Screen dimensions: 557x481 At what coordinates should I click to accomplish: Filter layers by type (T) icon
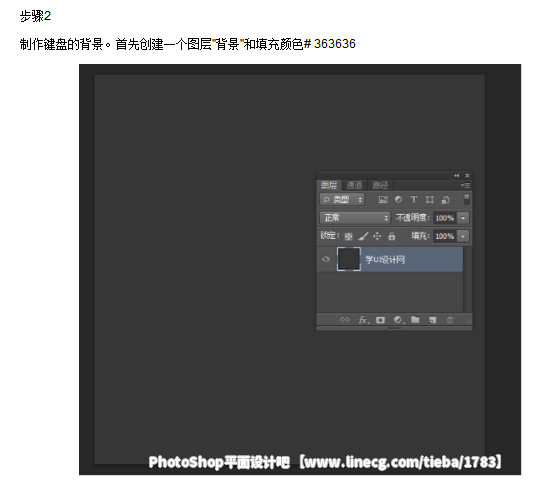(x=413, y=200)
